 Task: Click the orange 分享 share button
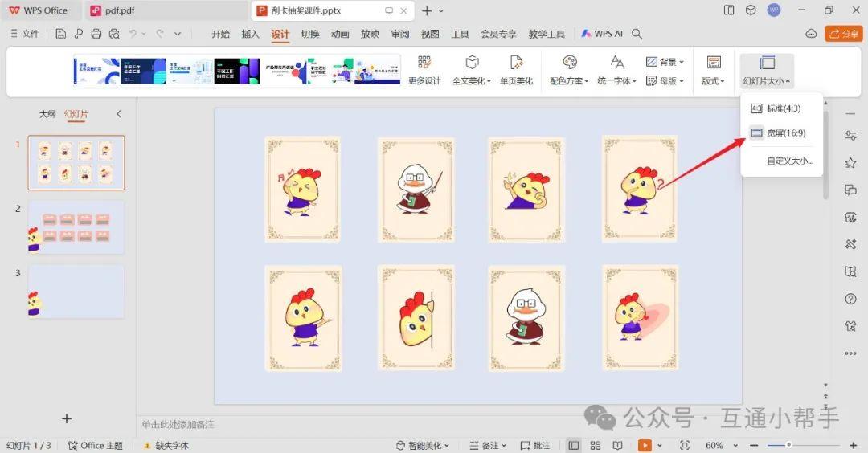(844, 34)
